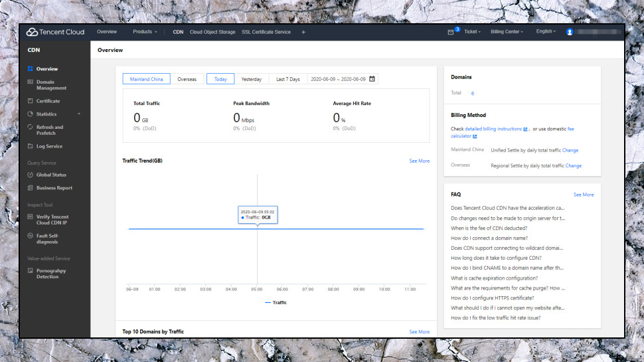Open Business Report in sidebar
Image resolution: width=644 pixels, height=362 pixels.
coord(54,188)
